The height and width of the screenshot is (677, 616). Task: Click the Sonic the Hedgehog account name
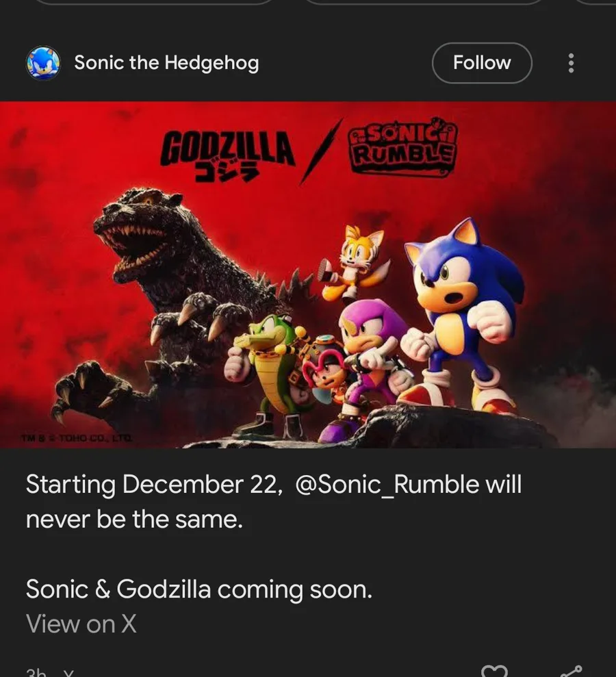[x=166, y=63]
